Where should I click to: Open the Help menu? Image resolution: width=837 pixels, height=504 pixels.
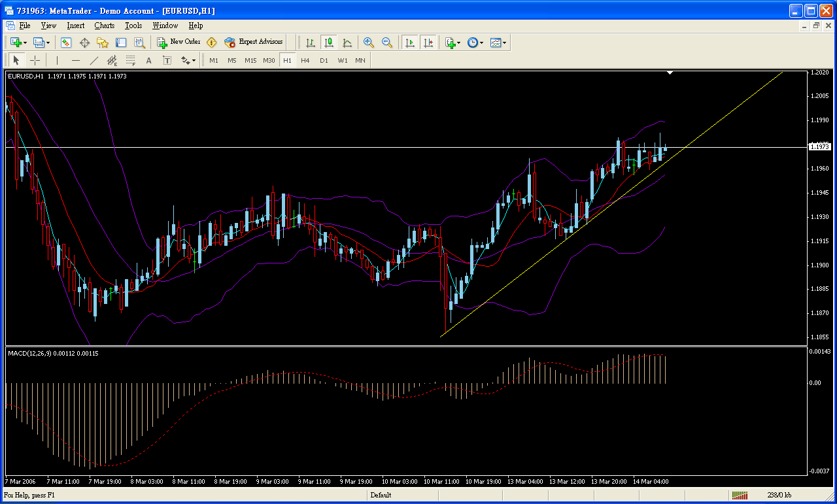tap(196, 25)
